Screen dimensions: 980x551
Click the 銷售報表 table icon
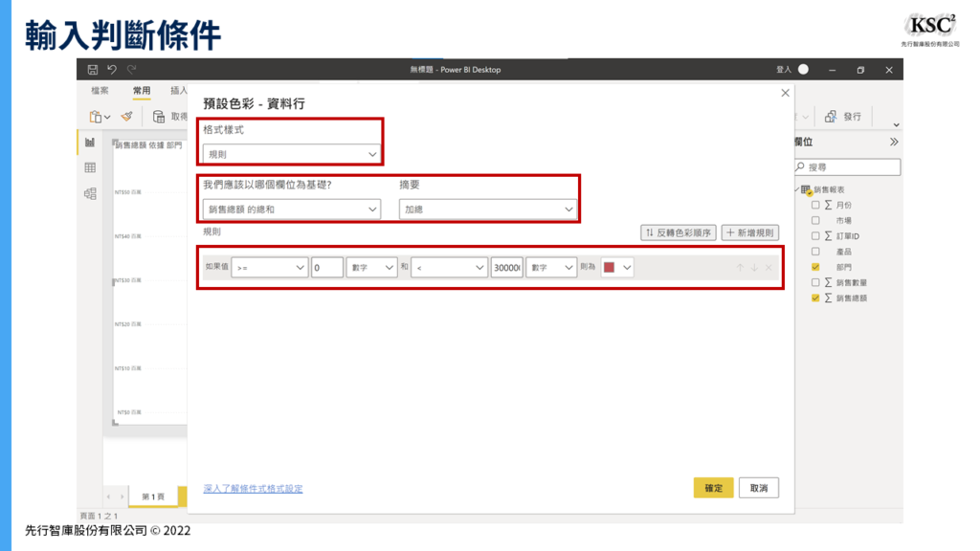click(x=806, y=190)
